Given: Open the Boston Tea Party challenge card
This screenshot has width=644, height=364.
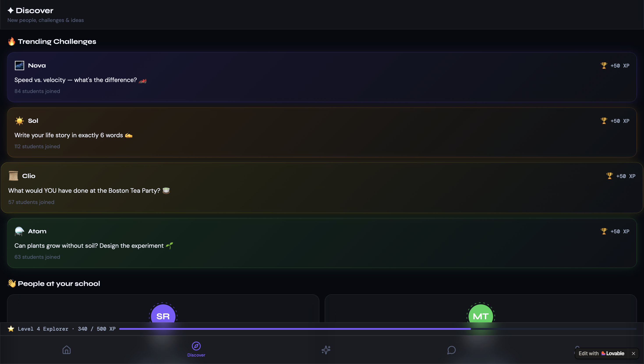Looking at the screenshot, I should 322,188.
